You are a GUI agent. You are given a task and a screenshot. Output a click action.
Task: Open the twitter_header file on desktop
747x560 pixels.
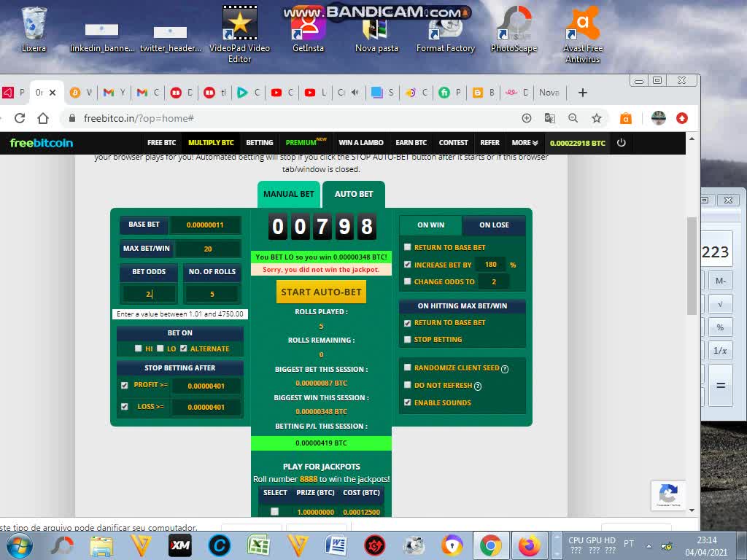(171, 38)
